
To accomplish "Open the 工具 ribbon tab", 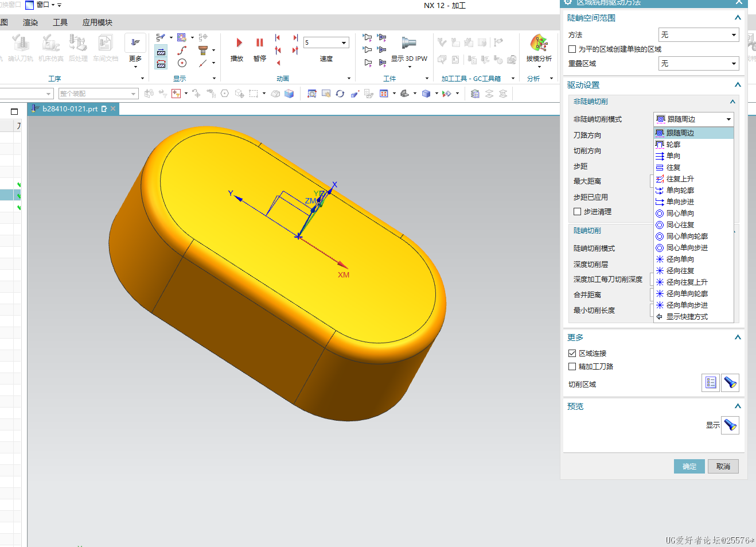I will click(60, 22).
